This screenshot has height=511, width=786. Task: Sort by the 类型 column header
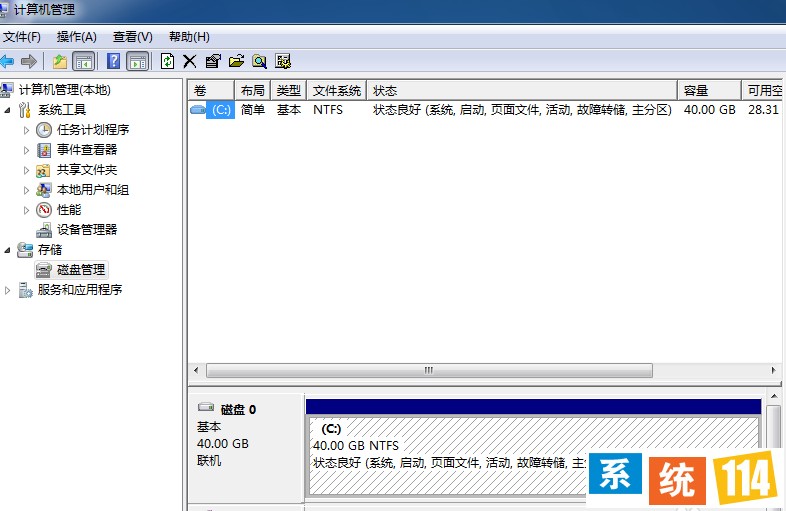289,91
